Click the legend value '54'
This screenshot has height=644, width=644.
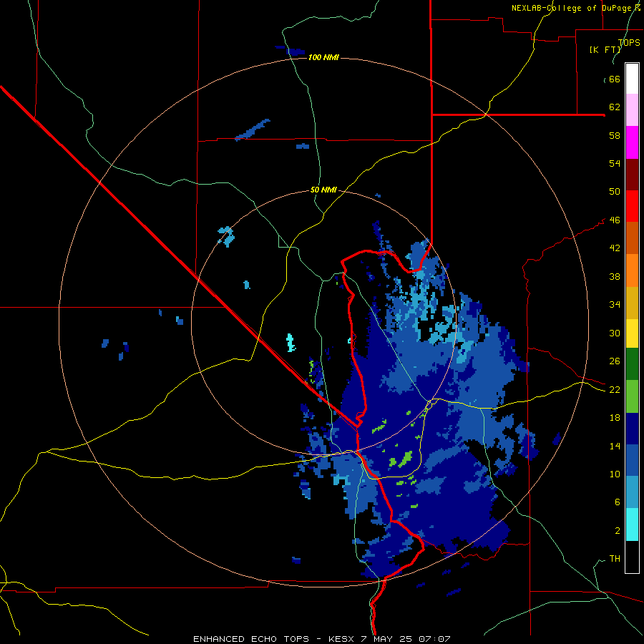tap(615, 163)
